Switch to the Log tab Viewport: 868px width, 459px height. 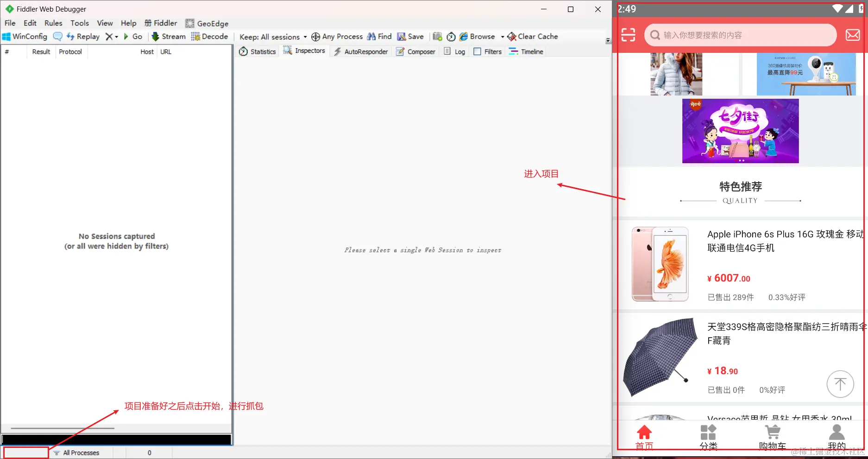454,51
